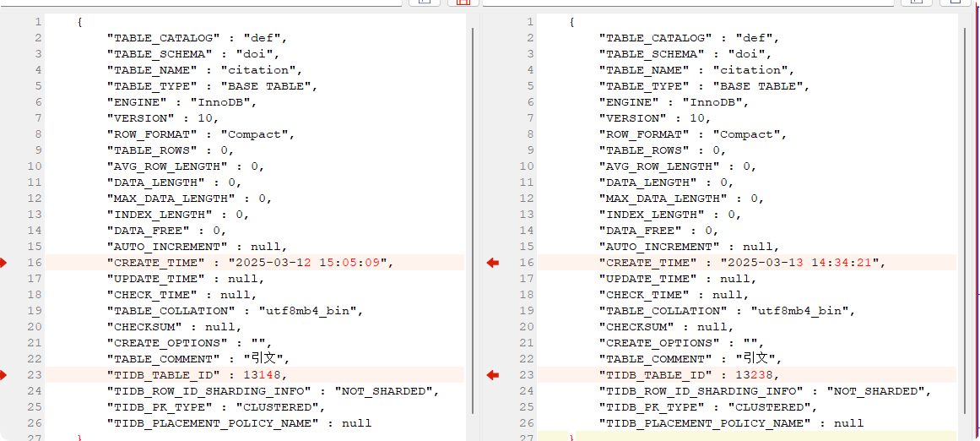
Task: Click "TABLE_SCHEMA" : "doi" in right pane
Action: [682, 54]
